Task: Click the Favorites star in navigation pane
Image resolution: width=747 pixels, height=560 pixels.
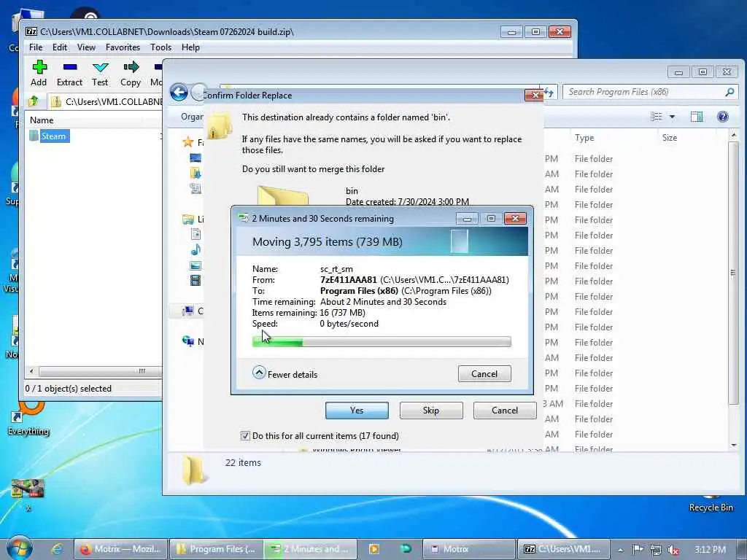Action: (x=187, y=142)
